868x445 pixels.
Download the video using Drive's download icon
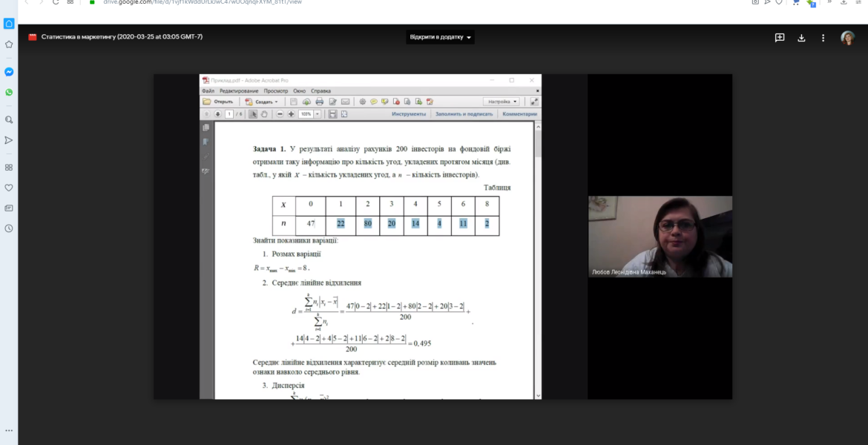tap(801, 38)
